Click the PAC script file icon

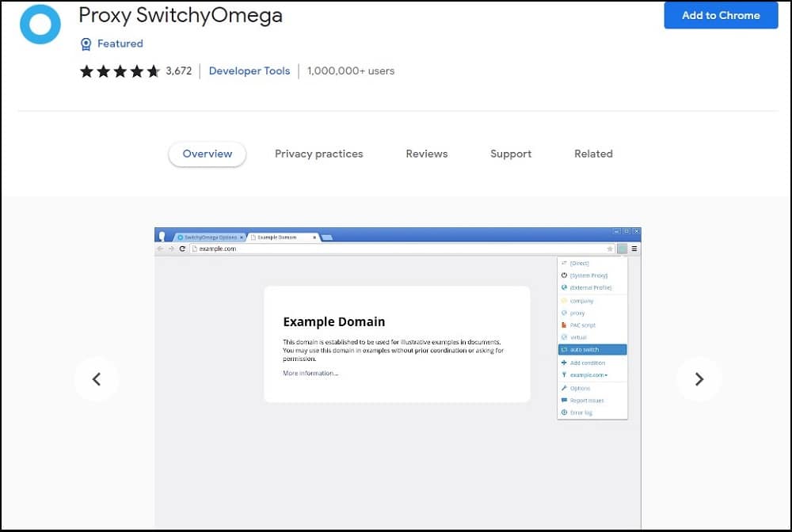pyautogui.click(x=564, y=325)
